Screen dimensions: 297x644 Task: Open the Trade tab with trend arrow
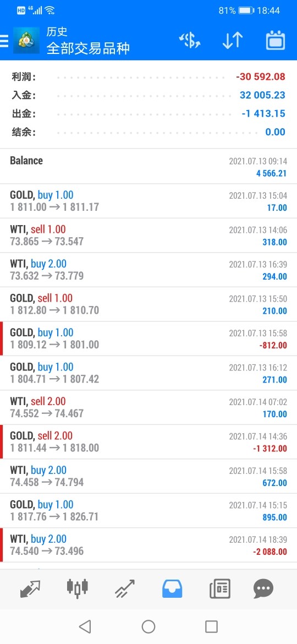click(125, 589)
